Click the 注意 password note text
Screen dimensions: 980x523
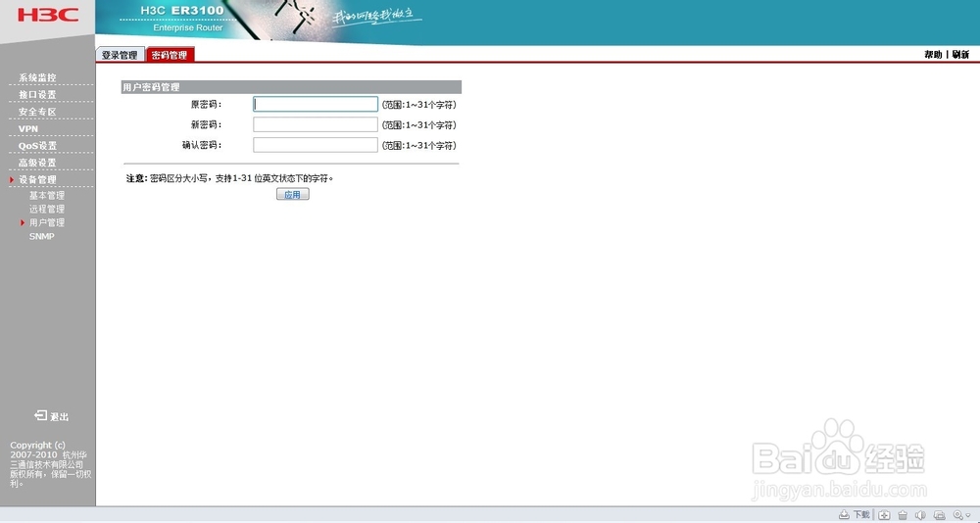click(x=230, y=178)
